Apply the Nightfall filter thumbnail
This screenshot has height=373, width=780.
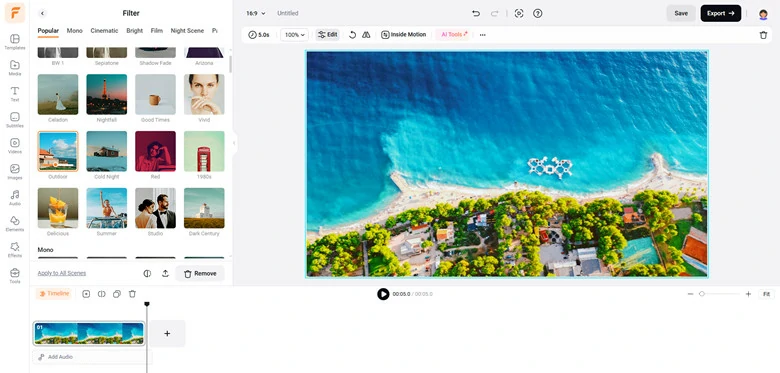[x=106, y=94]
